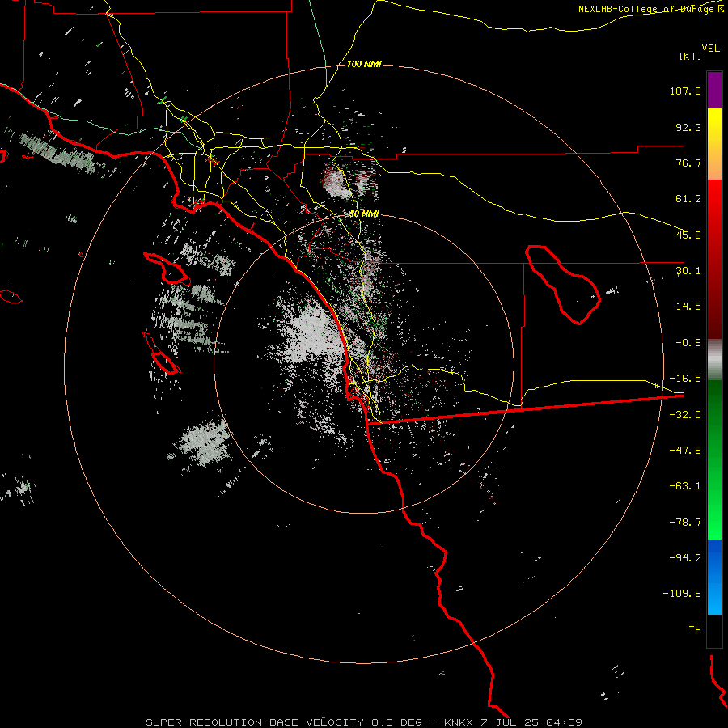This screenshot has height=728, width=728.
Task: Click the -32.0 legend value
Action: click(685, 415)
